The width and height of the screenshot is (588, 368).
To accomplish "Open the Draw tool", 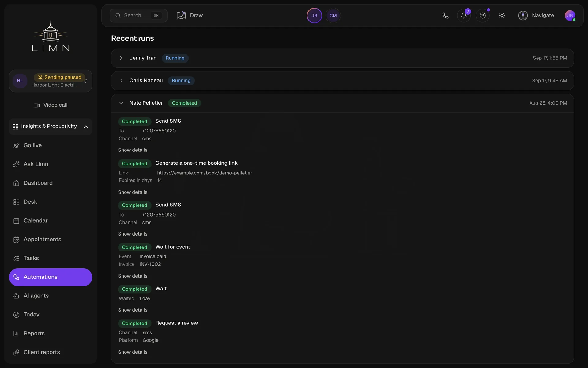I will click(190, 15).
